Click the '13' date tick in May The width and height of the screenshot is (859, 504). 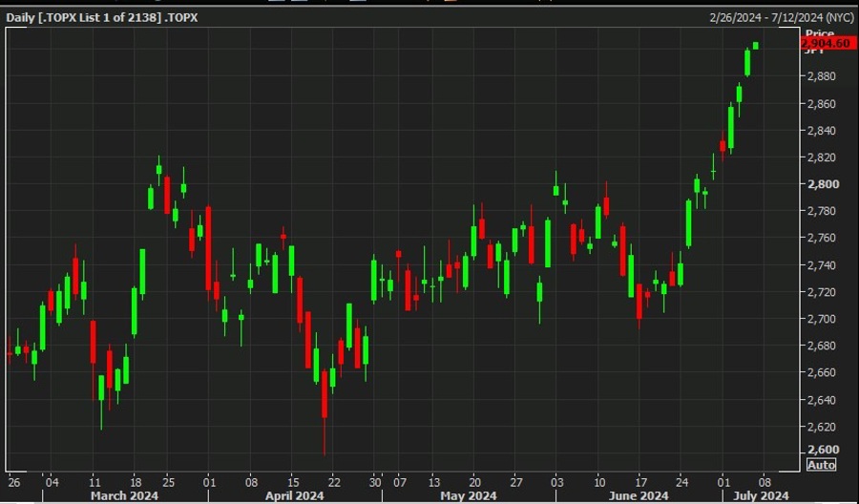coord(434,483)
